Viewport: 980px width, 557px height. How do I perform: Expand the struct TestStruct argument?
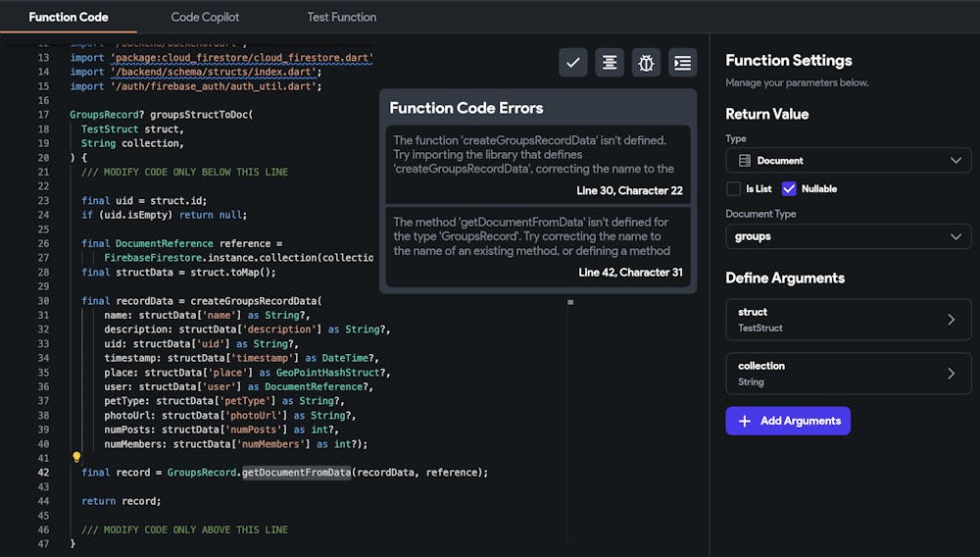pyautogui.click(x=848, y=320)
